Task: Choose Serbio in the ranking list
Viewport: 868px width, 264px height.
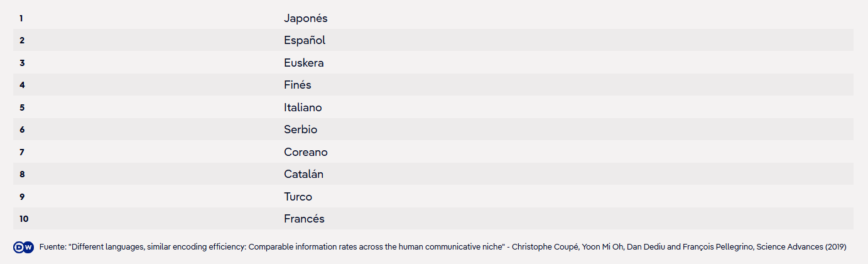Action: (x=301, y=129)
